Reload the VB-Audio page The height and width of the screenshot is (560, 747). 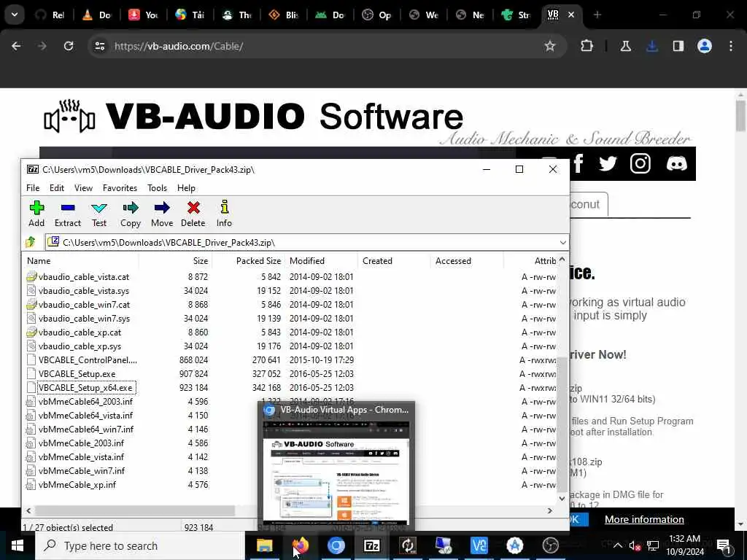69,46
